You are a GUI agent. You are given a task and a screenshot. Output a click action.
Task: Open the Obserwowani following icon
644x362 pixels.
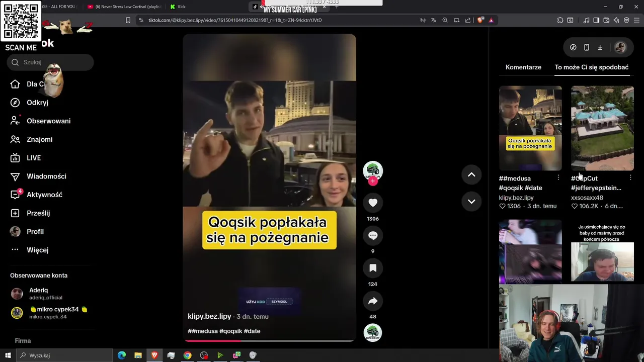[15, 121]
